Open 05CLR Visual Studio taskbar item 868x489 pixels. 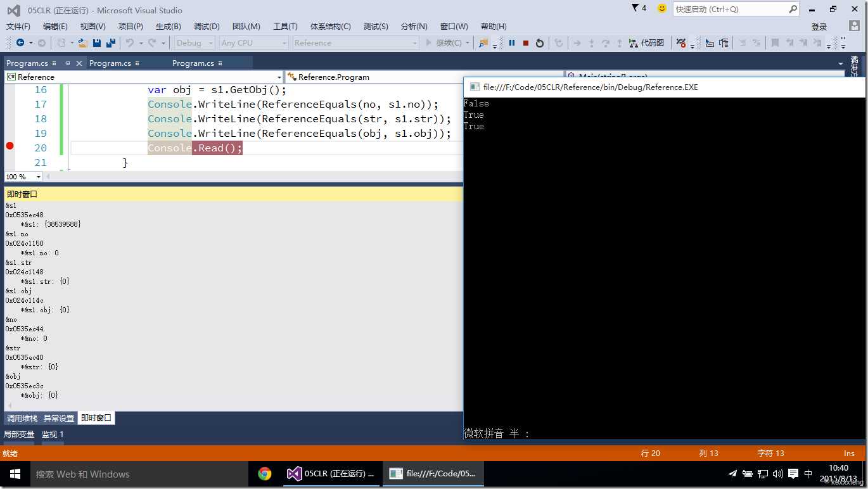(x=331, y=474)
